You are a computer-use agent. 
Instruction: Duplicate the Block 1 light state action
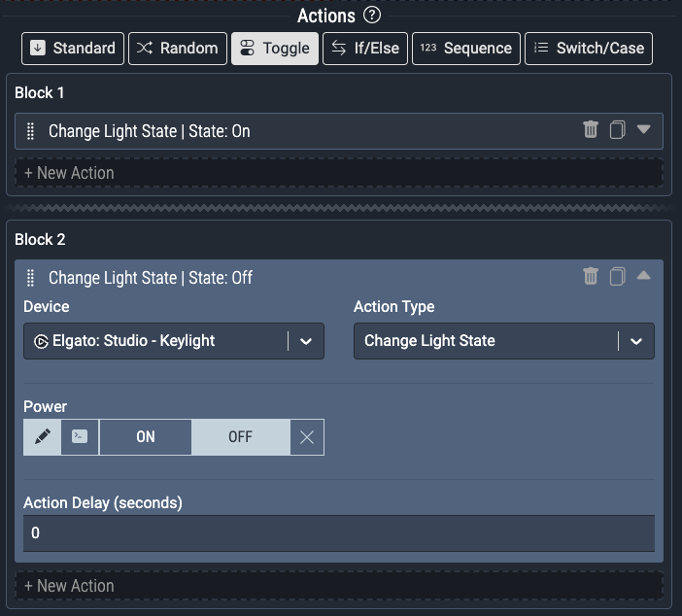tap(617, 130)
